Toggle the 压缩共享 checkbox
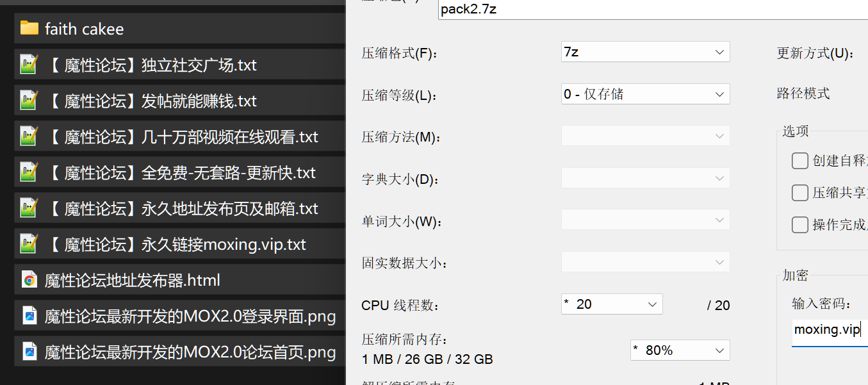This screenshot has height=385, width=868. pyautogui.click(x=799, y=193)
